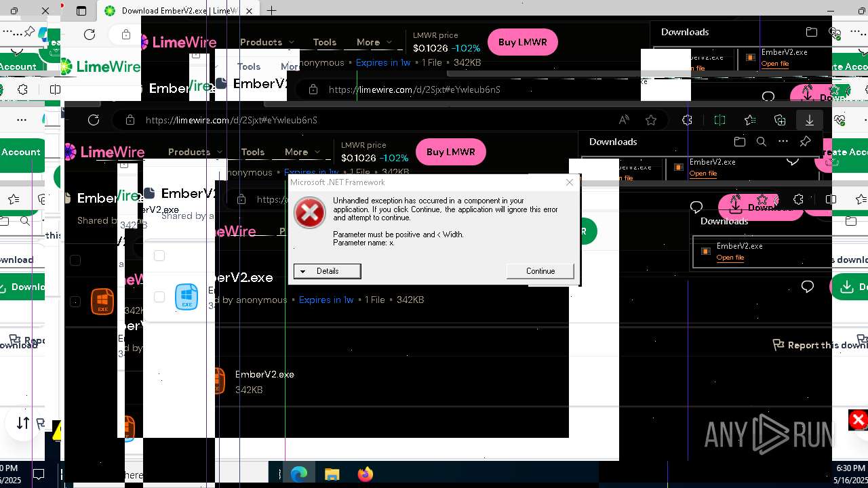Open more options in the Downloads panel
This screenshot has height=488, width=868.
[x=783, y=142]
